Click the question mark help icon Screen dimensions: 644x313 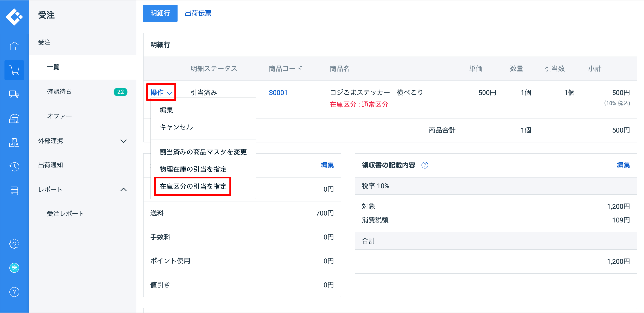(x=14, y=292)
